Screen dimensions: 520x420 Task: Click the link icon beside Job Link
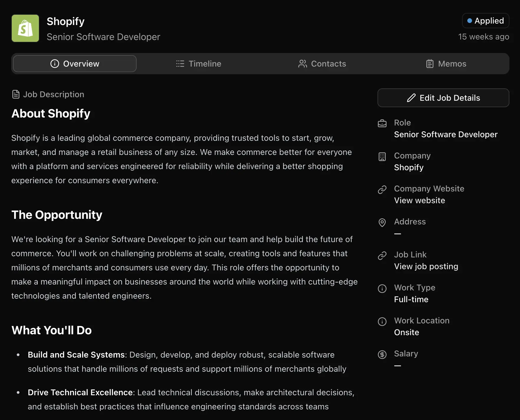tap(382, 256)
